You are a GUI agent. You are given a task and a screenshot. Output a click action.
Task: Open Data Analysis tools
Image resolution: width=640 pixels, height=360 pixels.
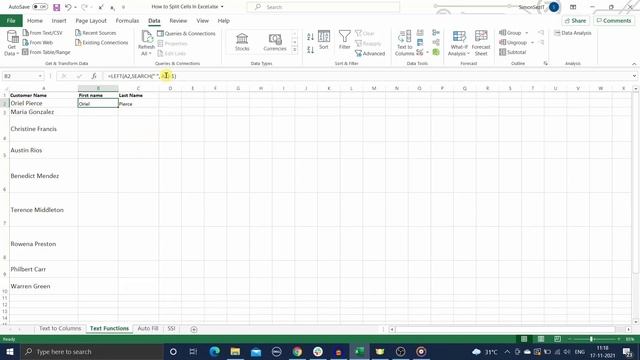coord(573,33)
